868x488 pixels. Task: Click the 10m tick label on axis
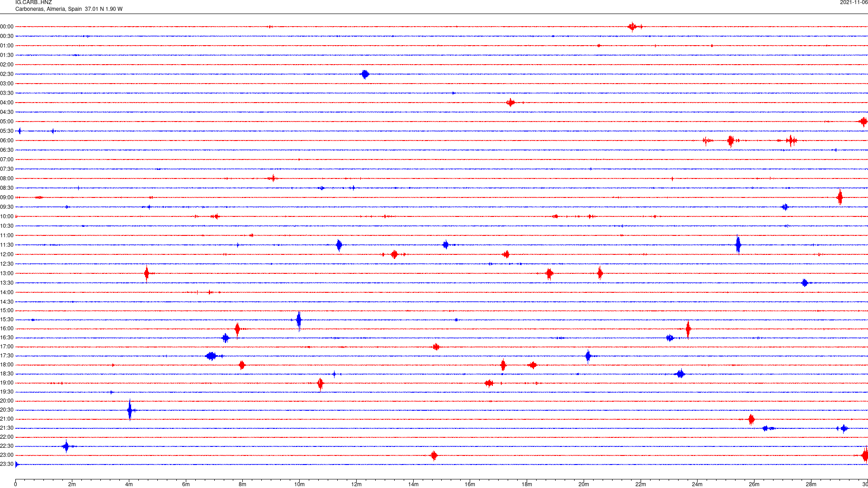[299, 484]
